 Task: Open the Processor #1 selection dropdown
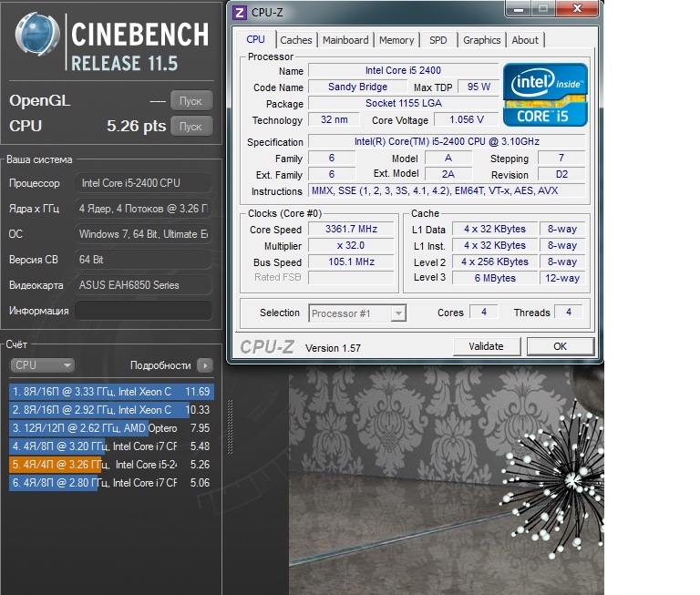[357, 313]
